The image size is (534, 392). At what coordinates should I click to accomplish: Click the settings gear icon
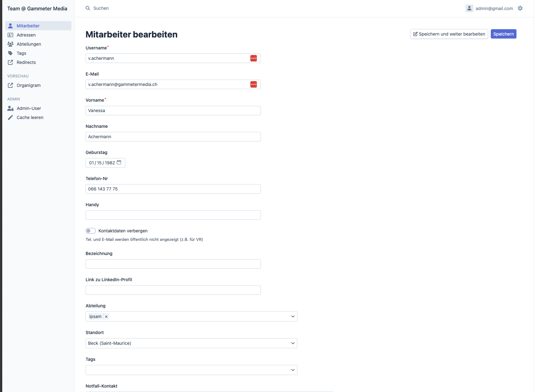pos(520,8)
